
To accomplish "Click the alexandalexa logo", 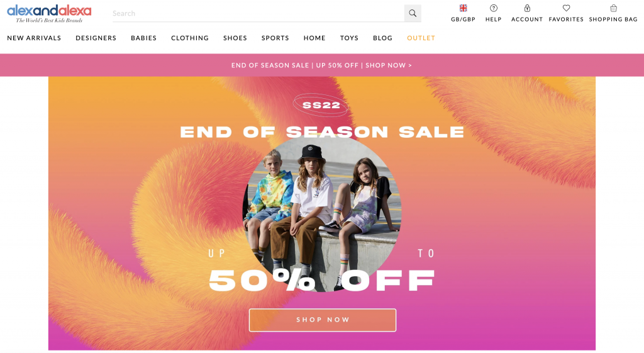I will [x=49, y=14].
